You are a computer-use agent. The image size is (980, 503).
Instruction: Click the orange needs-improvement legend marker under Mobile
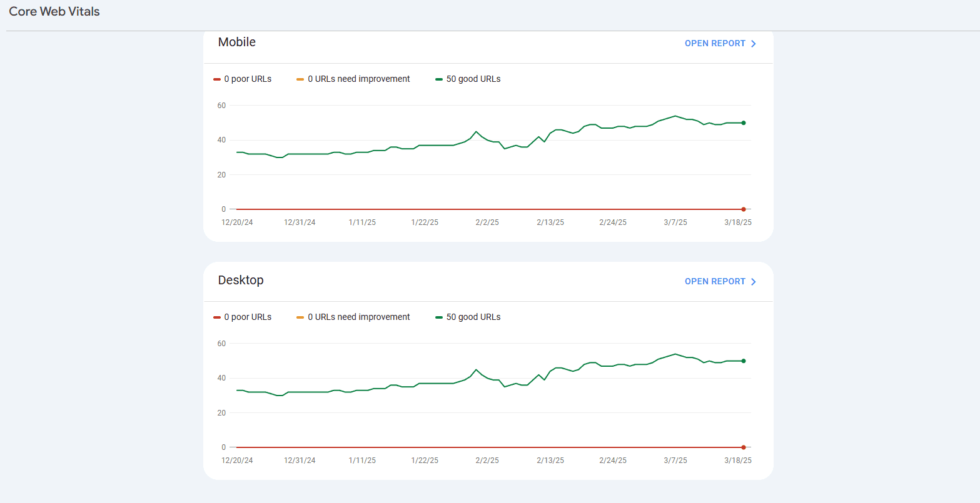point(301,79)
